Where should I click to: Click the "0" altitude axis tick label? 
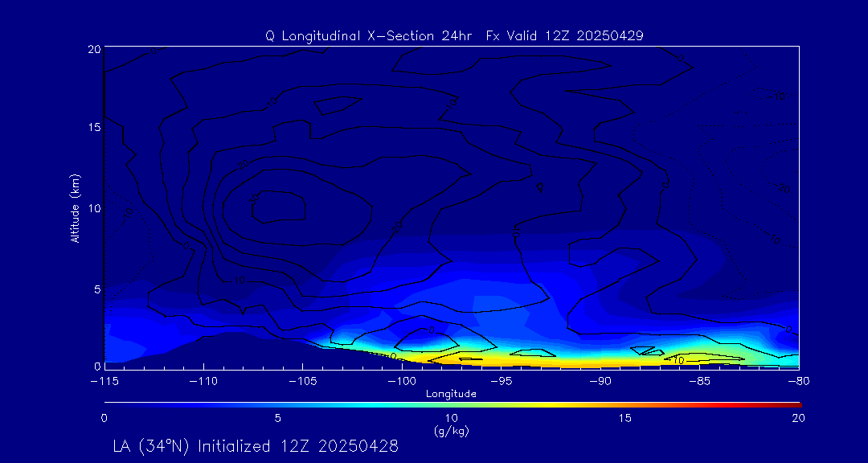click(97, 366)
